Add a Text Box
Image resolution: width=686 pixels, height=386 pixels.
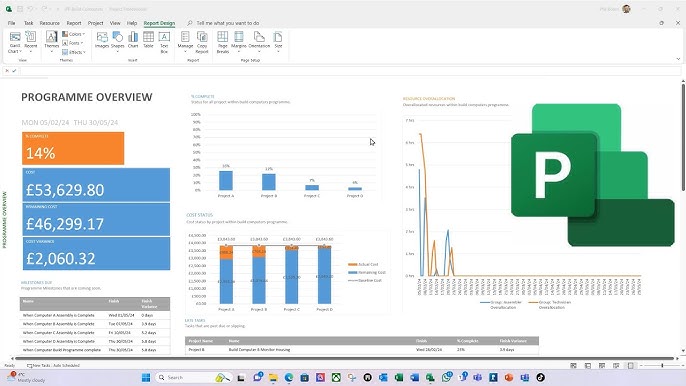[x=164, y=42]
